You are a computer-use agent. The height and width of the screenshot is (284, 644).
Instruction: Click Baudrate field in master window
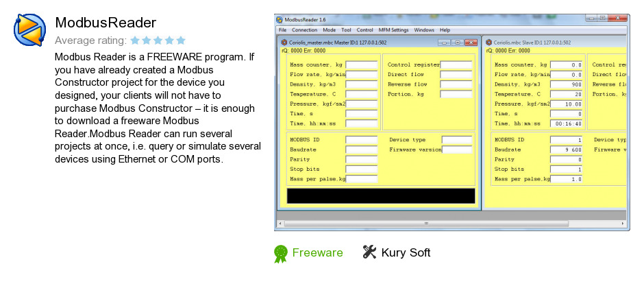pyautogui.click(x=362, y=150)
